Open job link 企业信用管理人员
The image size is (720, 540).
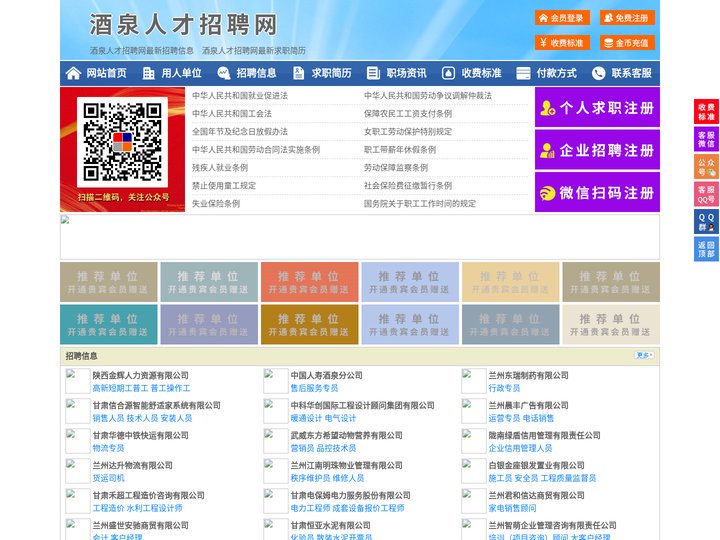coord(520,448)
